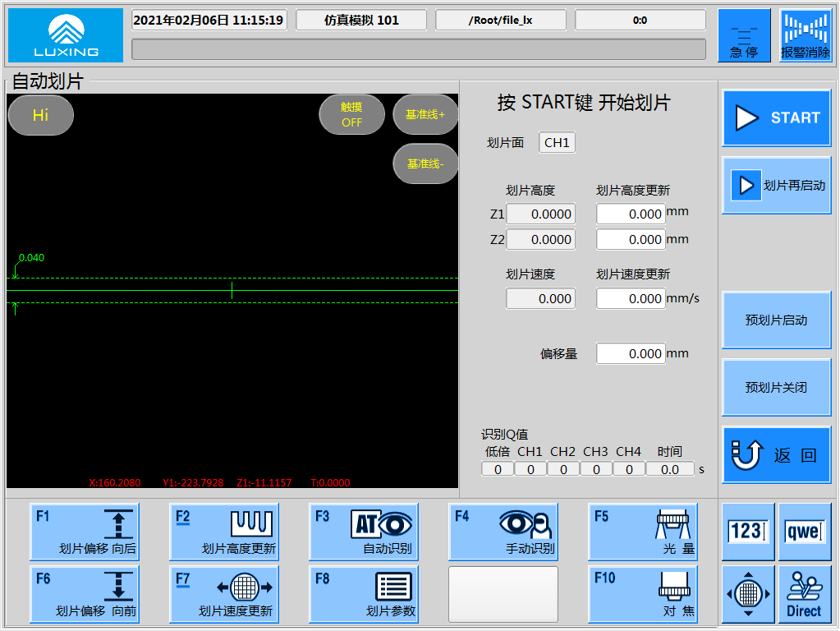Screen dimensions: 840x631
Task: Click pre-dicing start (预划片启动) button
Action: 776,320
